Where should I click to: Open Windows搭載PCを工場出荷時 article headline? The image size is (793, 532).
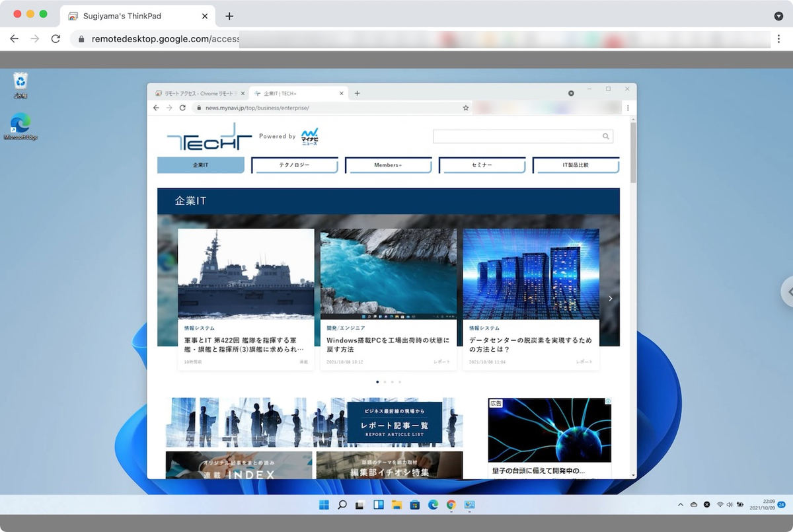[x=388, y=345]
